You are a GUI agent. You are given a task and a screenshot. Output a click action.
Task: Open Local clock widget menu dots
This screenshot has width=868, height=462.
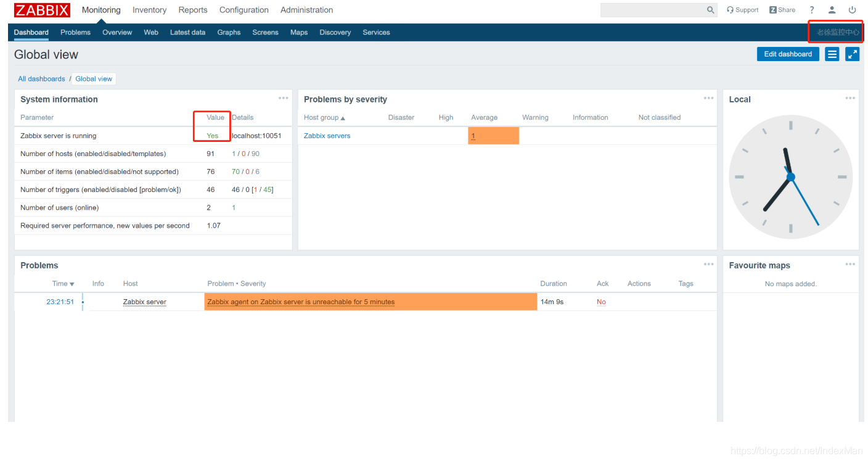(x=850, y=98)
